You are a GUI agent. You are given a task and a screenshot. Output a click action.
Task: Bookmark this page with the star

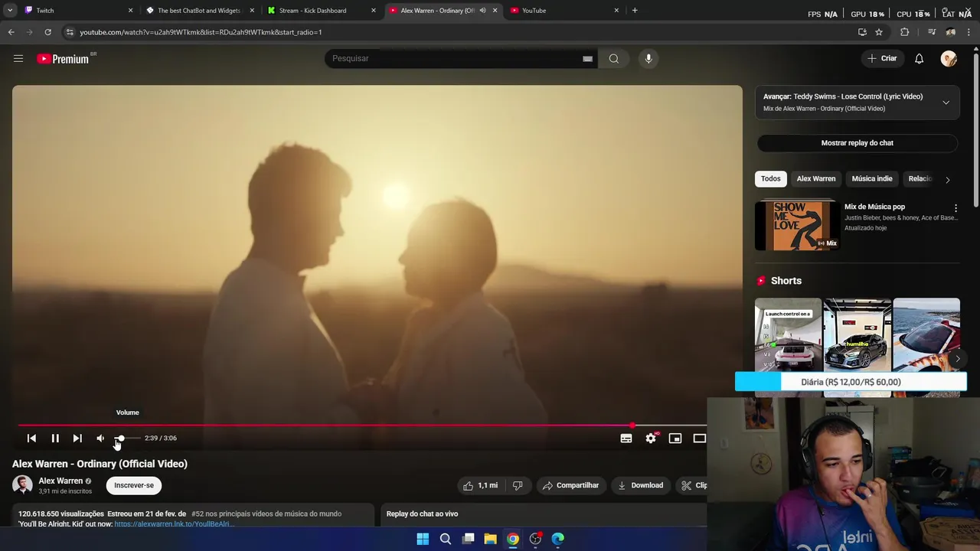pyautogui.click(x=879, y=32)
